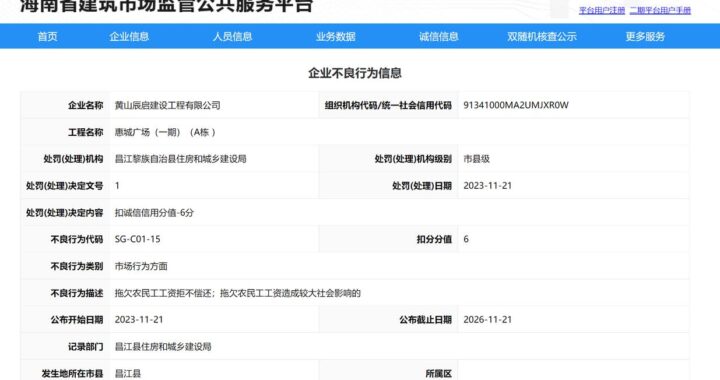This screenshot has width=720, height=380.
Task: Select category value 市场行为方面
Action: click(x=141, y=266)
